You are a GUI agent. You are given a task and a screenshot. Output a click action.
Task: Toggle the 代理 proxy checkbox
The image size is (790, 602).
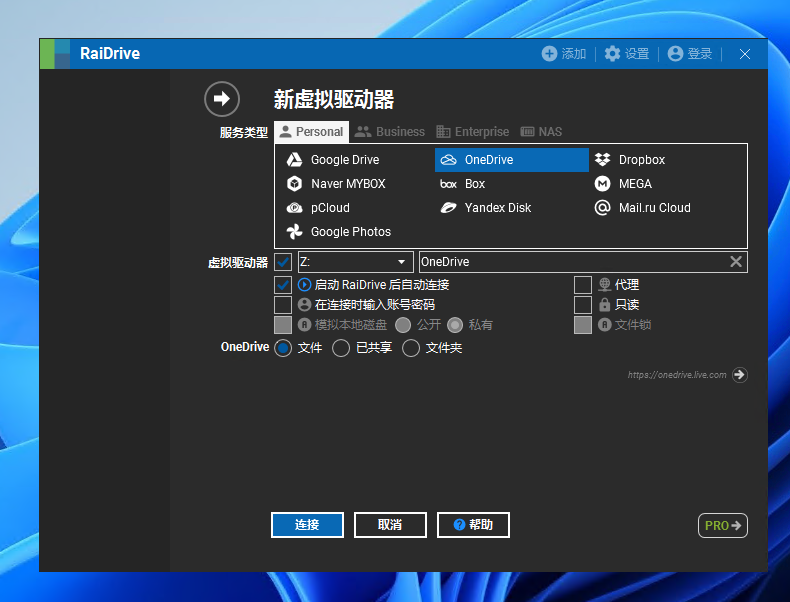pos(583,285)
